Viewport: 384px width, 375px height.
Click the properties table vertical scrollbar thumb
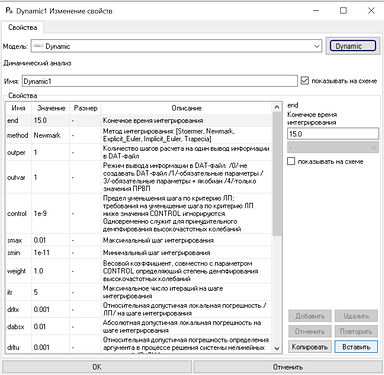[276, 174]
